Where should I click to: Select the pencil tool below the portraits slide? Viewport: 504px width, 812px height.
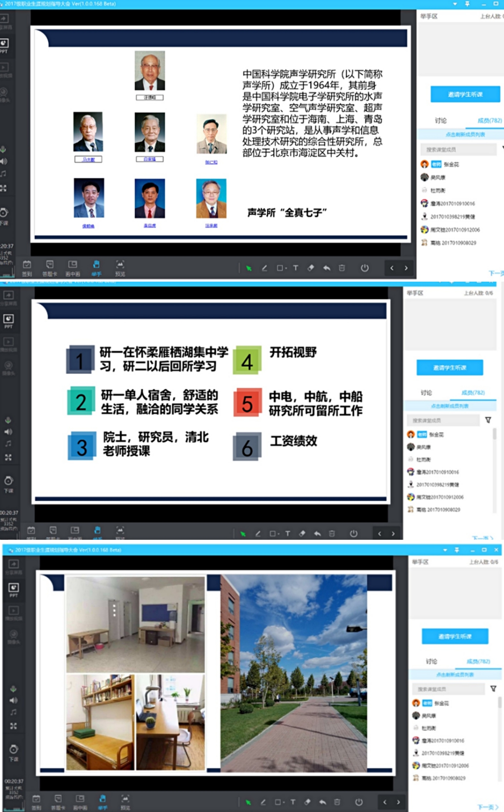pos(264,268)
